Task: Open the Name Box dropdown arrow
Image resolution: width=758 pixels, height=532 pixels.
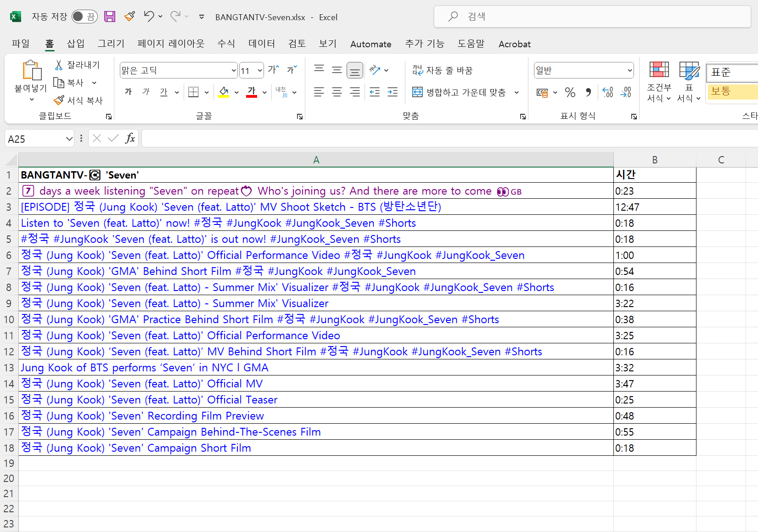Action: tap(69, 139)
